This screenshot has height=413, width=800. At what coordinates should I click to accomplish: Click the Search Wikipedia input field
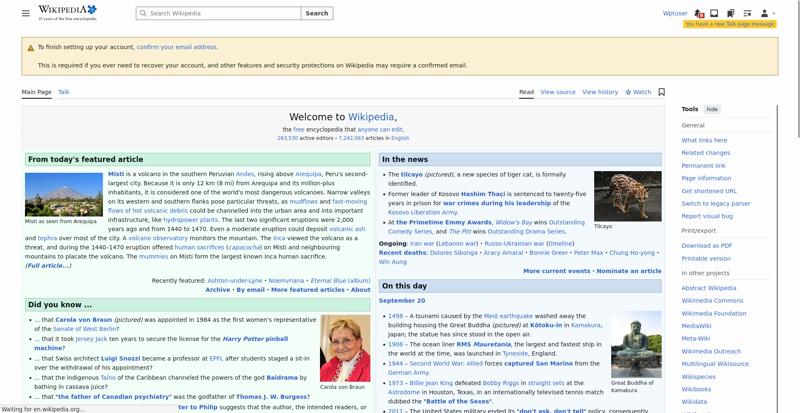point(218,13)
